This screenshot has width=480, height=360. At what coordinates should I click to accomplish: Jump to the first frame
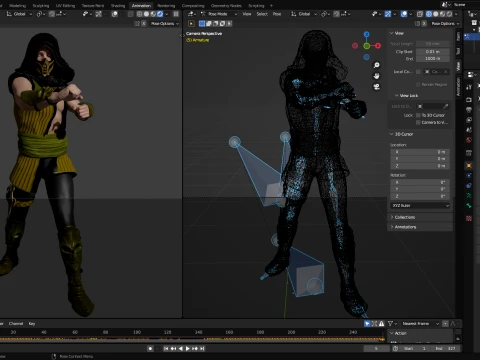point(166,348)
